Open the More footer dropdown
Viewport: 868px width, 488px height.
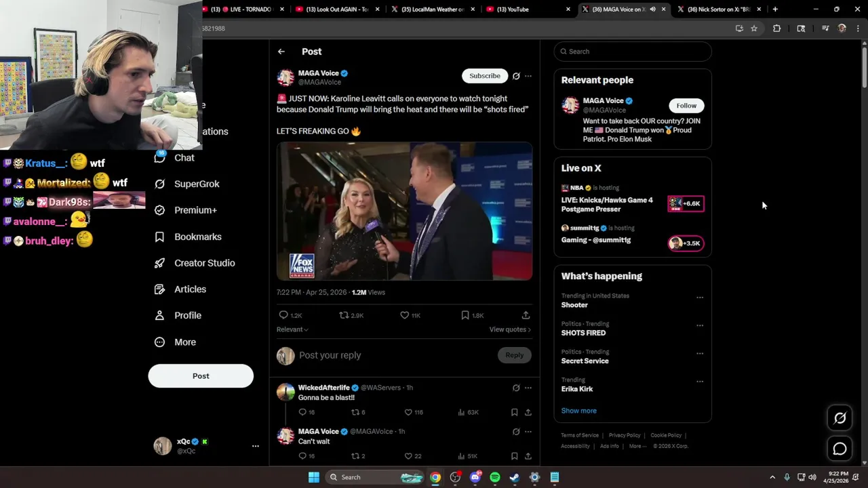[x=637, y=446]
